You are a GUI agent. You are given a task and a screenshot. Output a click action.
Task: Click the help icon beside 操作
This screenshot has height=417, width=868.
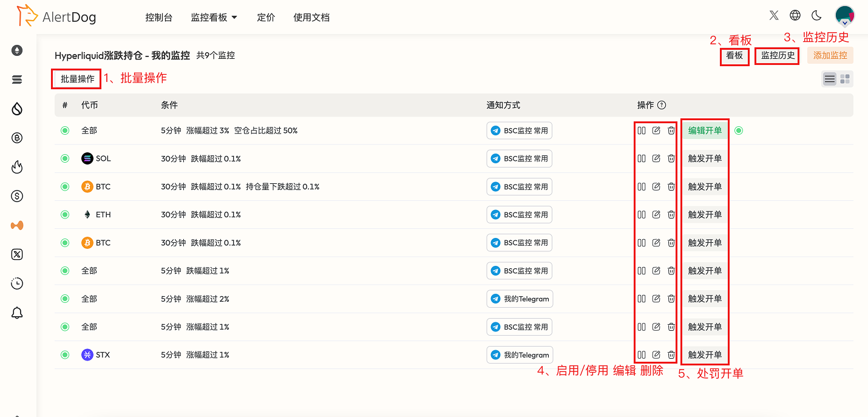click(x=662, y=105)
